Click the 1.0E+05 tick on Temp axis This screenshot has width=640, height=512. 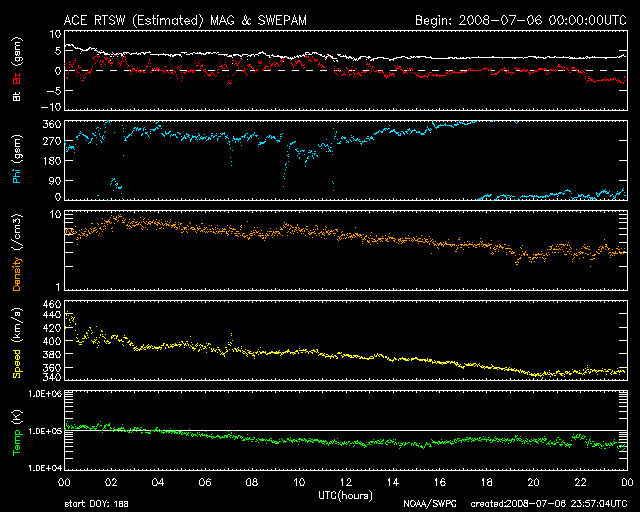tap(45, 431)
